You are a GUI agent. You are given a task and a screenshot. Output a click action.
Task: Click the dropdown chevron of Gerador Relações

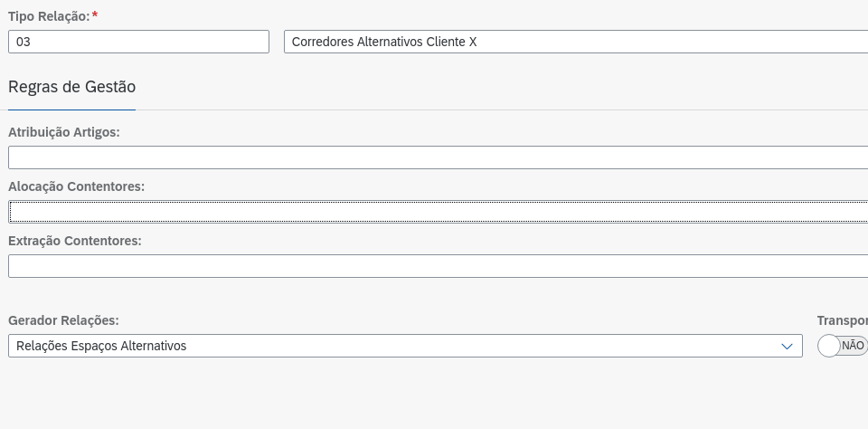[787, 346]
